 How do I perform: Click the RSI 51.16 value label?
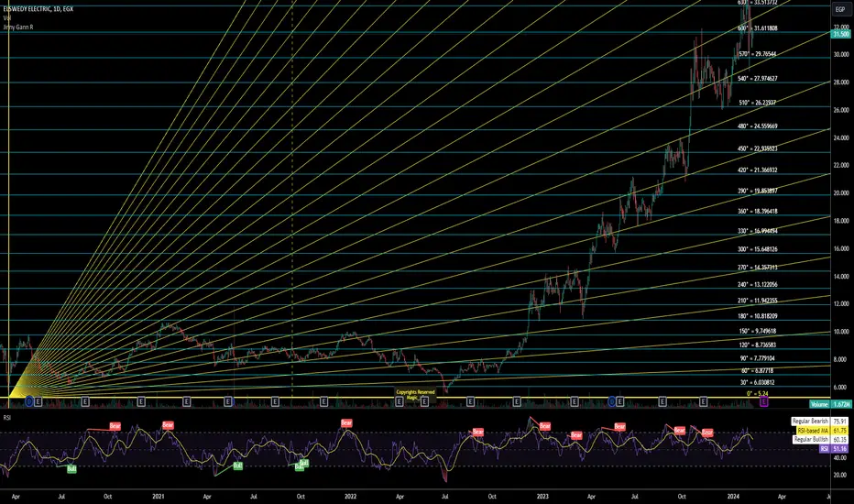[x=832, y=448]
